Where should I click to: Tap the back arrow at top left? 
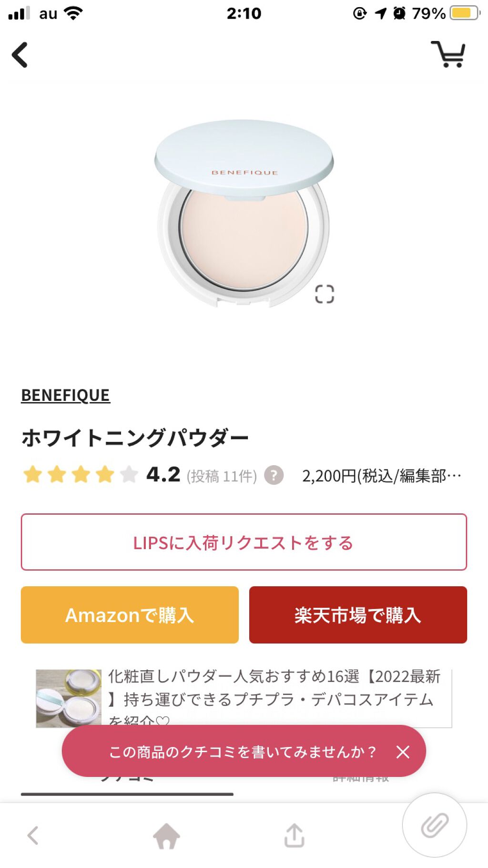tap(20, 55)
